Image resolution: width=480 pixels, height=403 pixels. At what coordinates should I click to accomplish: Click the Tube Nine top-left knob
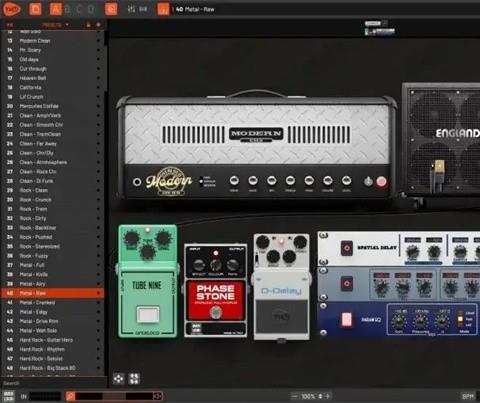tap(131, 239)
